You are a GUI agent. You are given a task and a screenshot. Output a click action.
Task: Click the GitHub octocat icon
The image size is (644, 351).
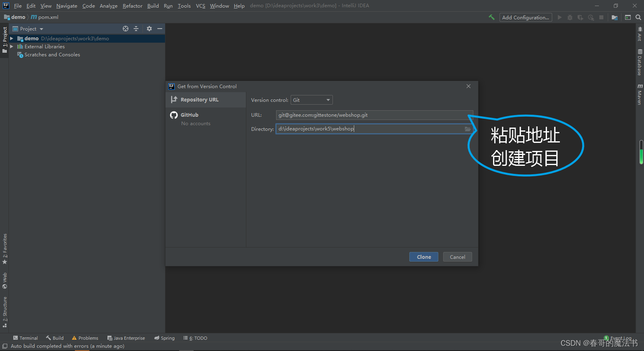click(174, 115)
